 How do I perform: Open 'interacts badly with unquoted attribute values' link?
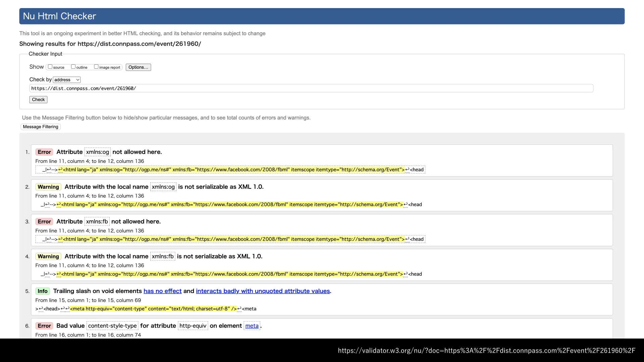click(x=263, y=291)
